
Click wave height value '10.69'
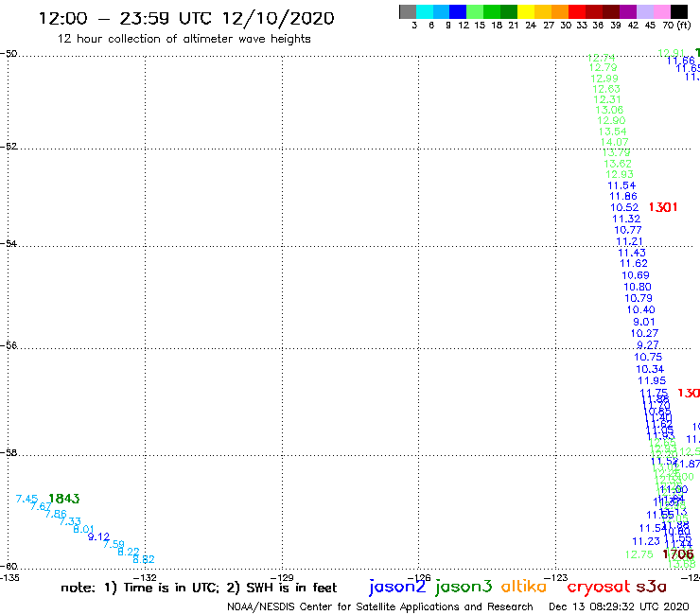[636, 275]
